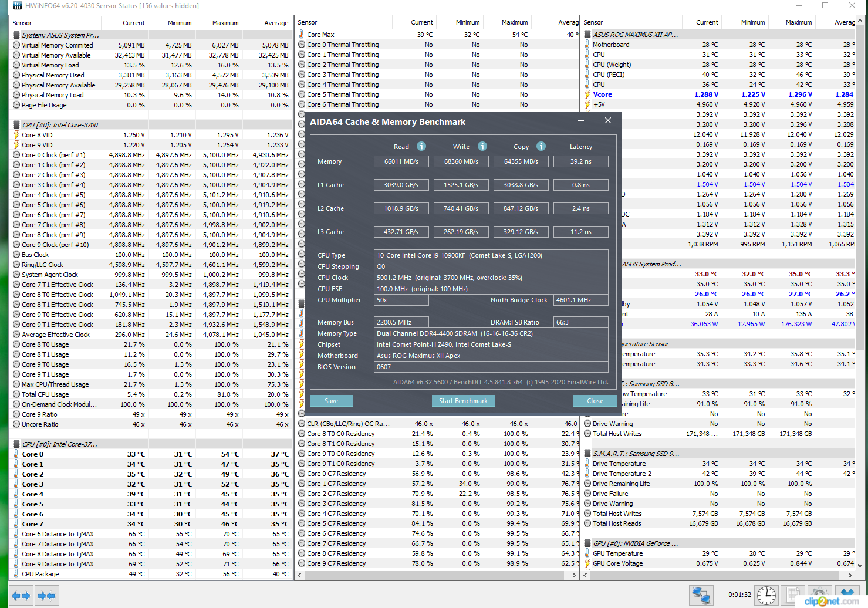Viewport: 868px width, 608px height.
Task: Click the info icon next to Read
Action: point(421,146)
